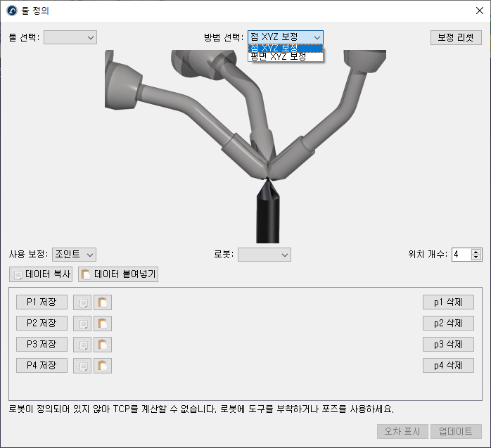Open the 로봇 dropdown

point(264,255)
